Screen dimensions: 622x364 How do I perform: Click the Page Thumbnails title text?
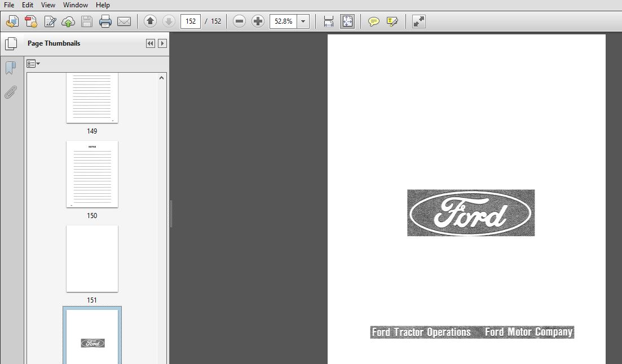(54, 43)
